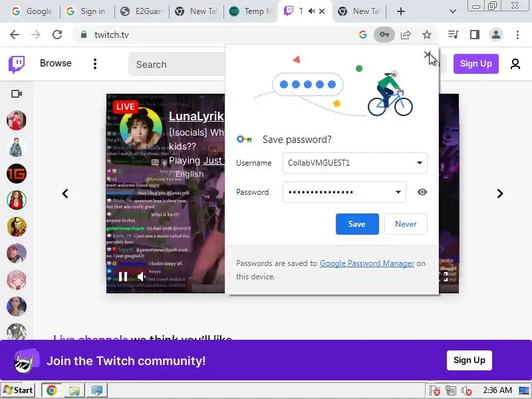Go back to the previous page
The width and height of the screenshot is (532, 399).
tap(15, 35)
